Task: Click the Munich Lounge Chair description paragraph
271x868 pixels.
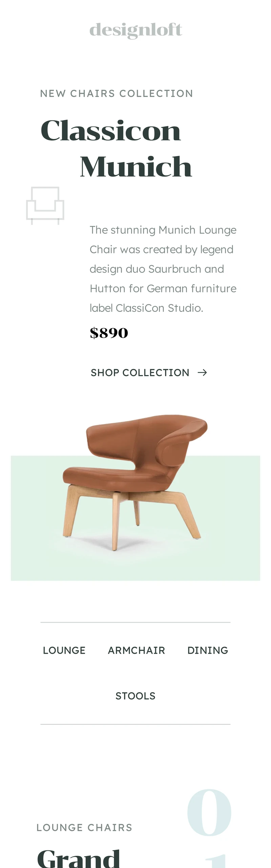Action: (163, 269)
